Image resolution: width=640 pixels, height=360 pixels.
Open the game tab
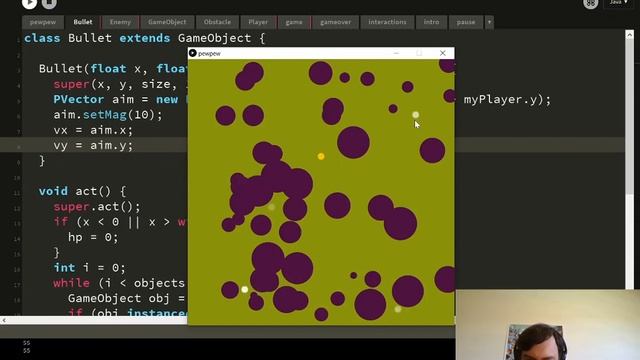click(x=294, y=22)
